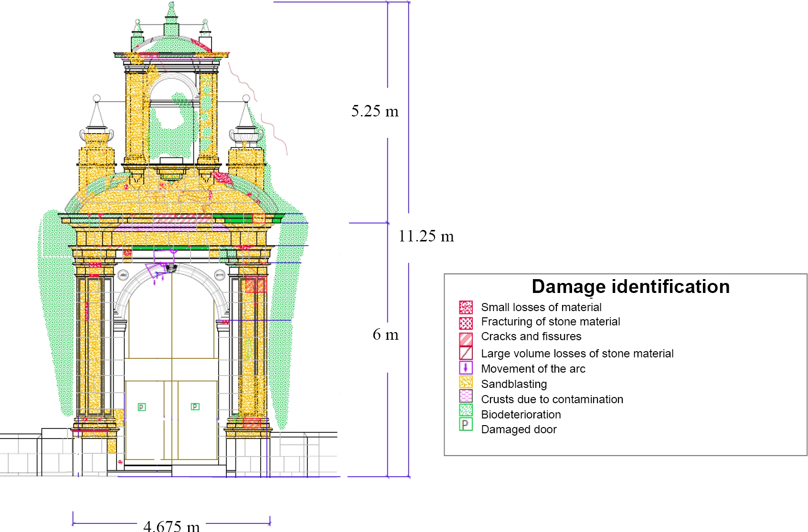808x532 pixels.
Task: Select the 5.25 m dimension label
Action: [x=375, y=111]
